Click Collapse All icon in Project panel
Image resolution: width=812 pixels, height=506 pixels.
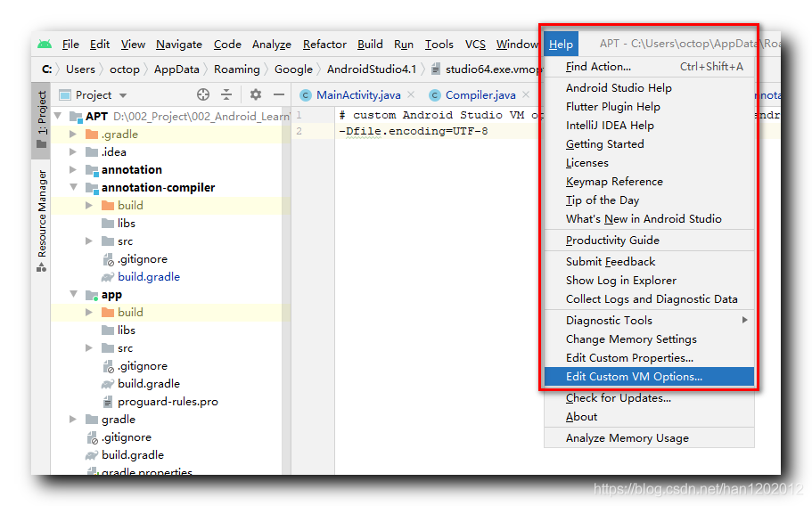[226, 94]
